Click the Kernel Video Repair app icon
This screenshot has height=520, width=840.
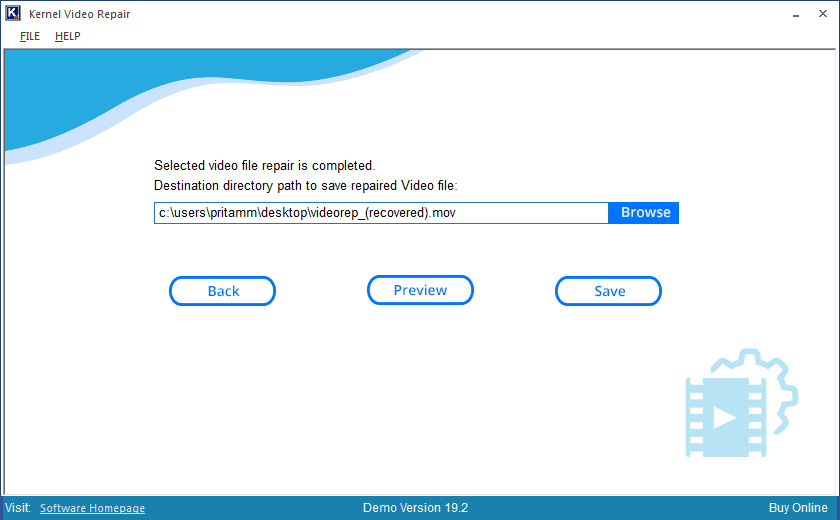pos(13,13)
